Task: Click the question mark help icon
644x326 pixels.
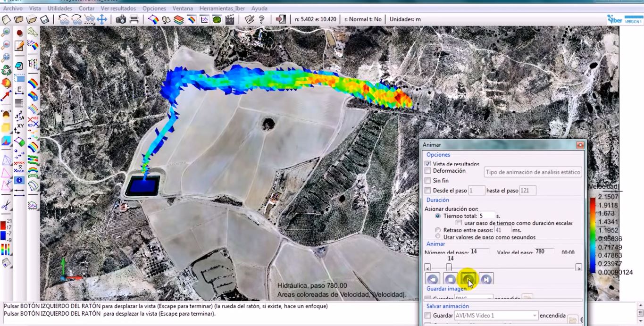Action: tap(261, 19)
